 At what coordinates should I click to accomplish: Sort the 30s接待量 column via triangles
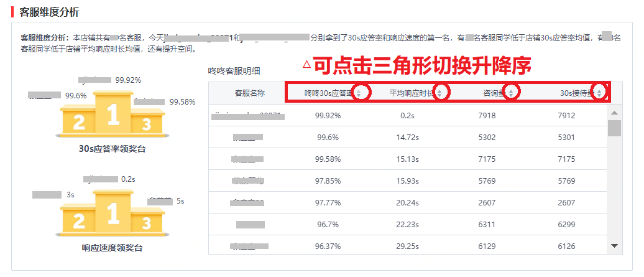click(x=599, y=93)
